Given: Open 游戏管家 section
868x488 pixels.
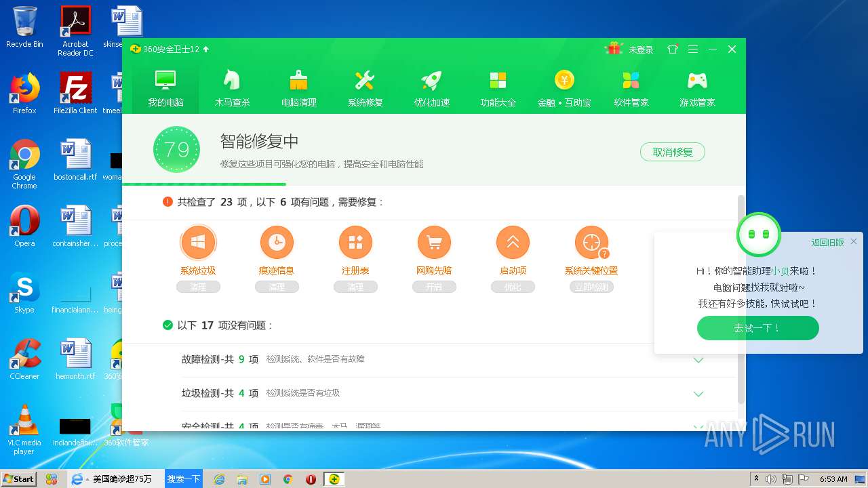Looking at the screenshot, I should tap(697, 89).
